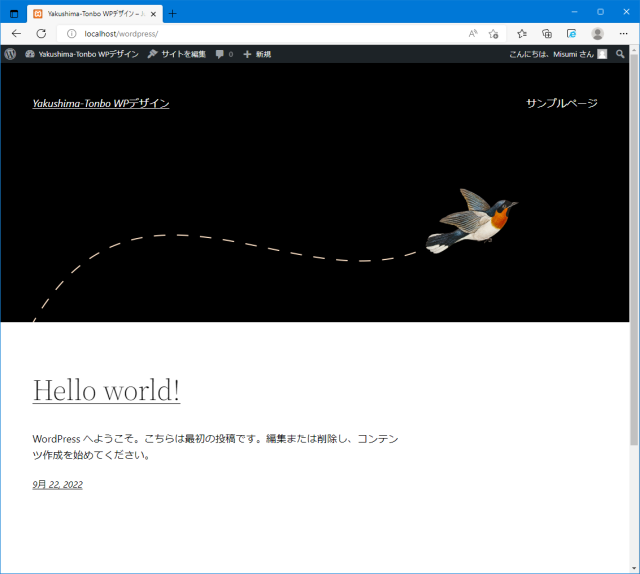Click the Yakushima-Tonbo WPデザイン site title link
Screen dimensions: 640x574
(101, 103)
